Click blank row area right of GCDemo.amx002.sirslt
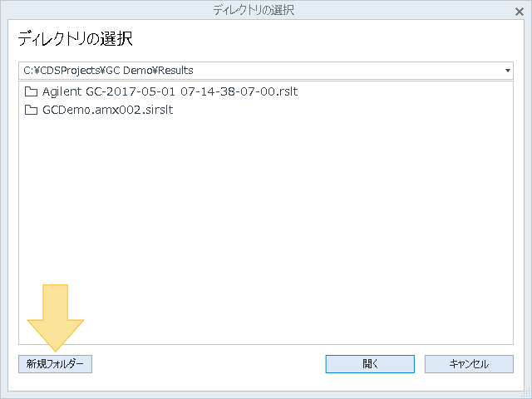This screenshot has height=399, width=532. point(342,110)
